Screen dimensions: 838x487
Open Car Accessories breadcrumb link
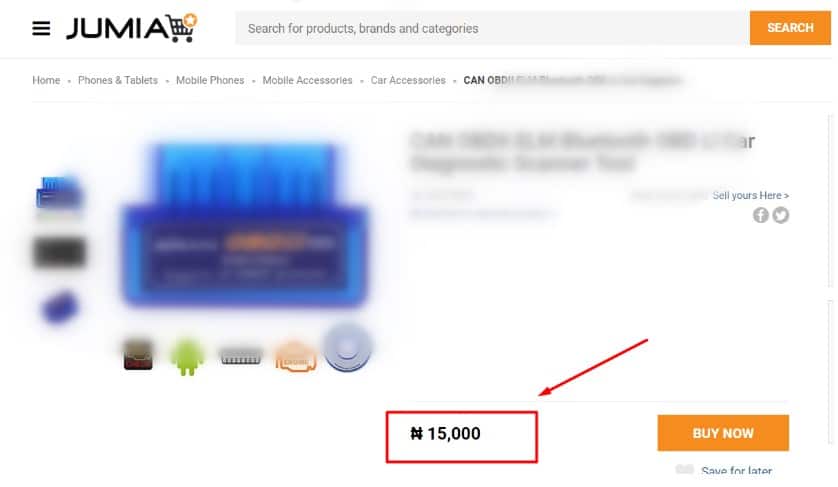click(x=408, y=80)
